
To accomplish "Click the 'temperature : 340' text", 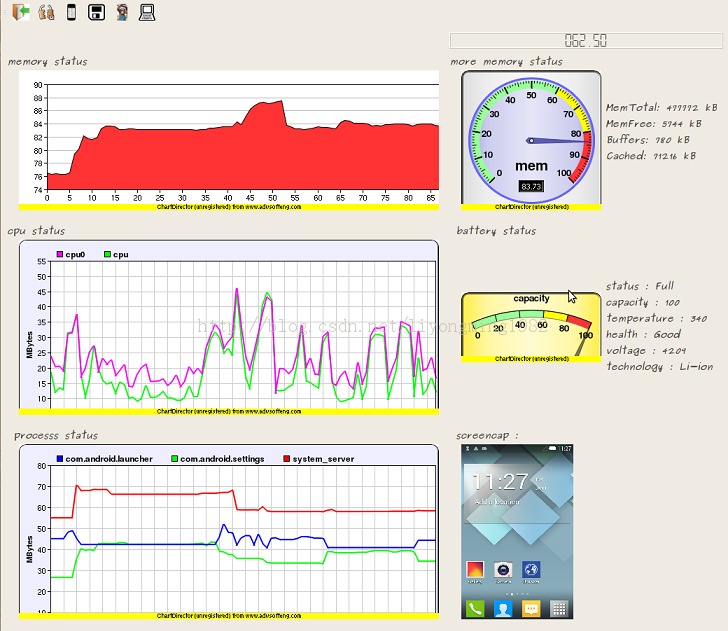I will 656,318.
